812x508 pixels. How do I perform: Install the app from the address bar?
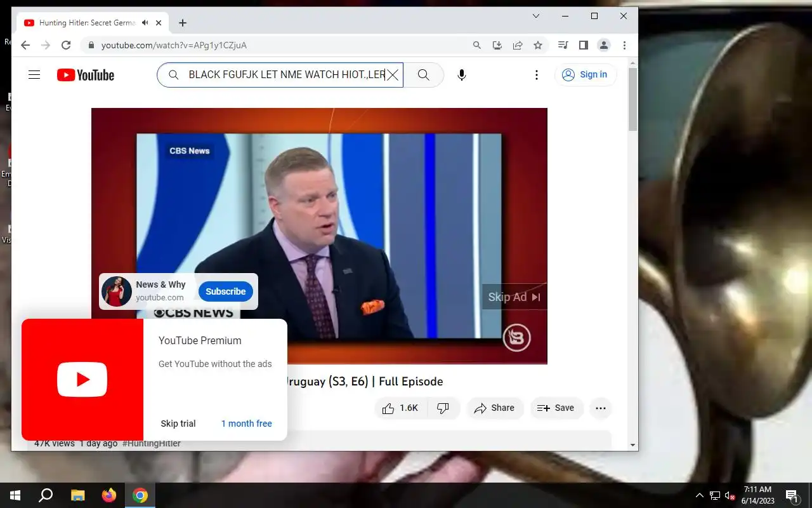[x=497, y=45]
